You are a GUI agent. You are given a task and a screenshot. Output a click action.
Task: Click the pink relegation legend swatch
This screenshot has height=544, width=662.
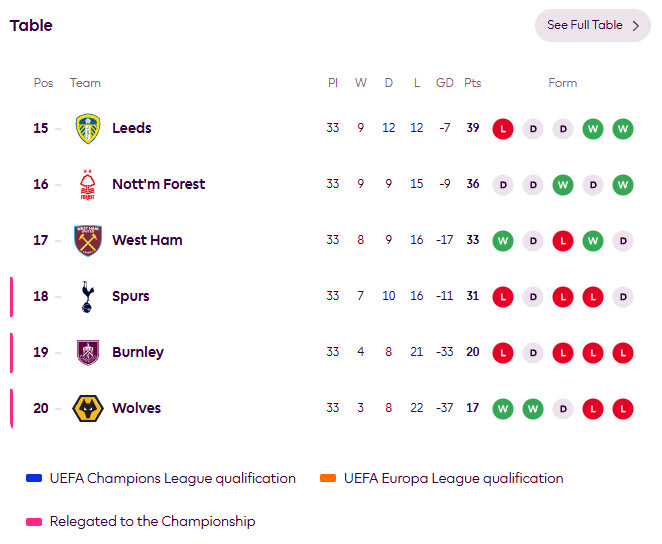pos(34,522)
